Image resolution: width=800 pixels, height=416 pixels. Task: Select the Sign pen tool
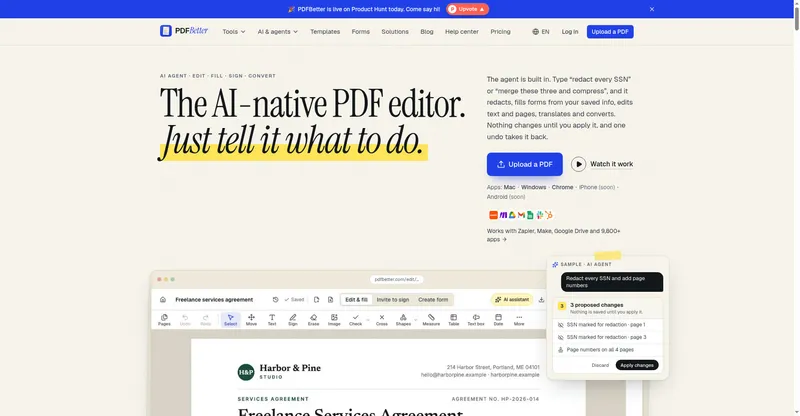pos(293,320)
